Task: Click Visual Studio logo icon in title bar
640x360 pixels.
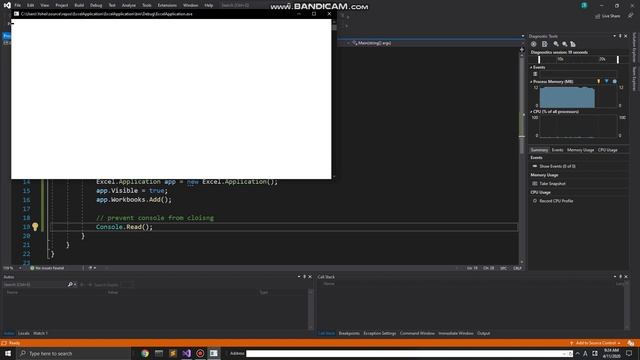Action: (x=7, y=5)
